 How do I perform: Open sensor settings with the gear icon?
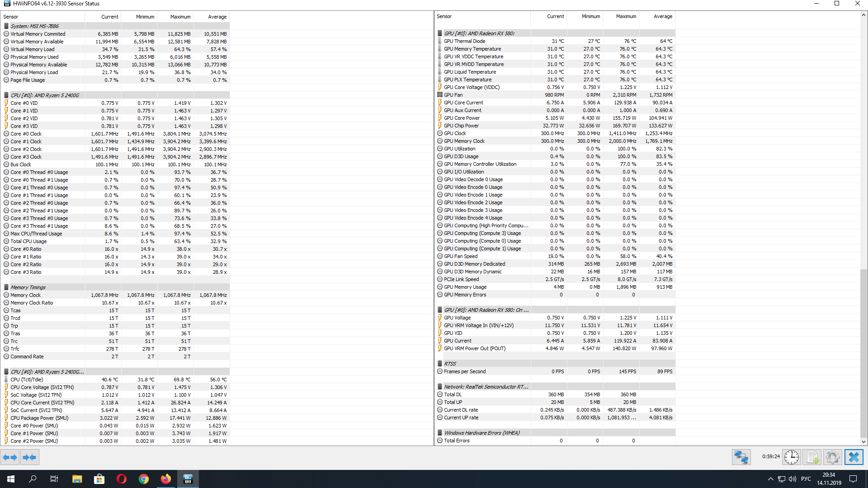[832, 457]
